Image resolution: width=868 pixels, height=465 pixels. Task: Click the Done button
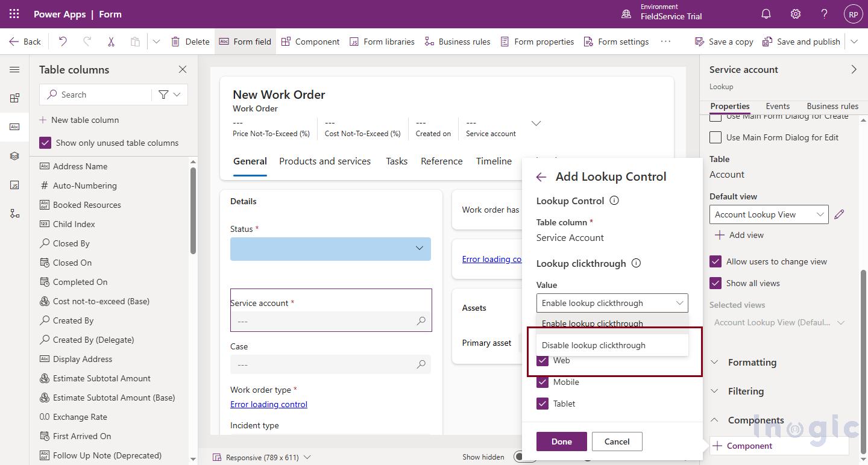562,442
